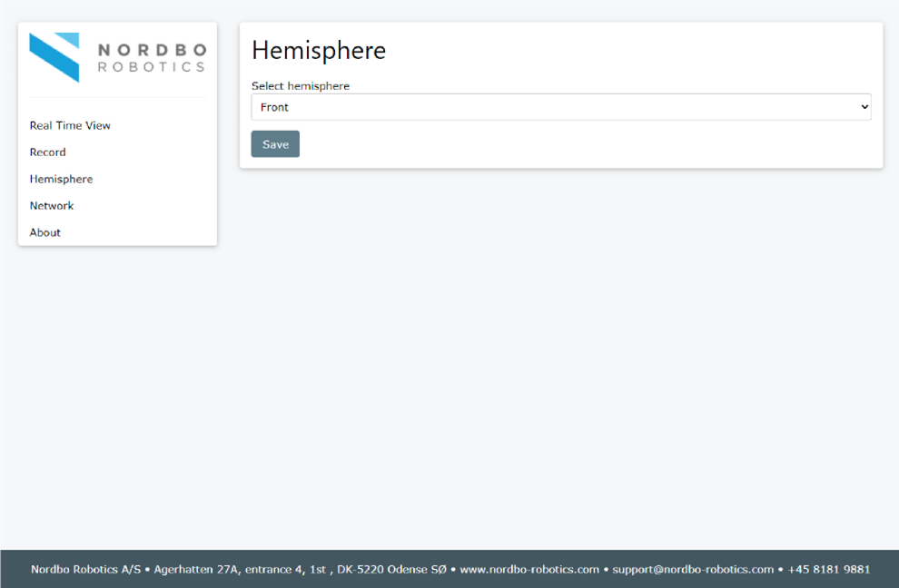Open the Network settings page
The width and height of the screenshot is (899, 588).
[52, 206]
